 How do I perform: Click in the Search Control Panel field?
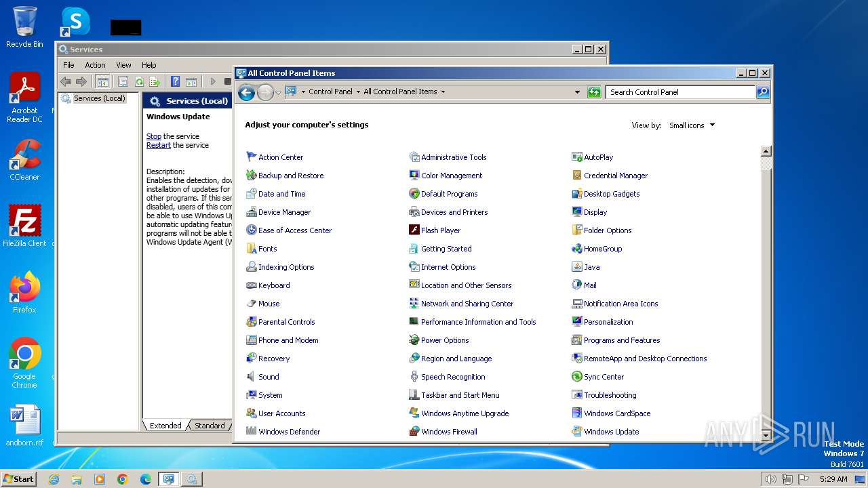[681, 92]
